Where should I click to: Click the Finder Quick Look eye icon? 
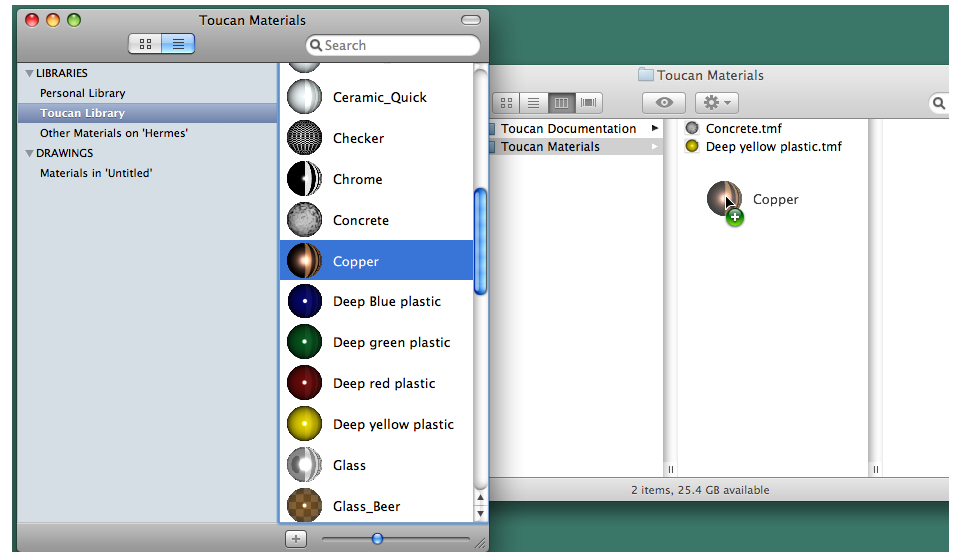click(x=663, y=103)
